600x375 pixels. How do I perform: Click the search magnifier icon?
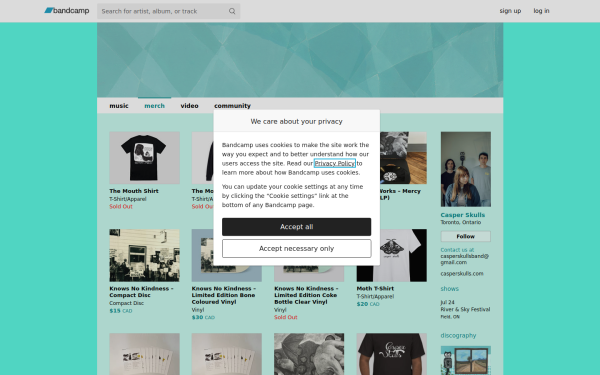tap(232, 11)
